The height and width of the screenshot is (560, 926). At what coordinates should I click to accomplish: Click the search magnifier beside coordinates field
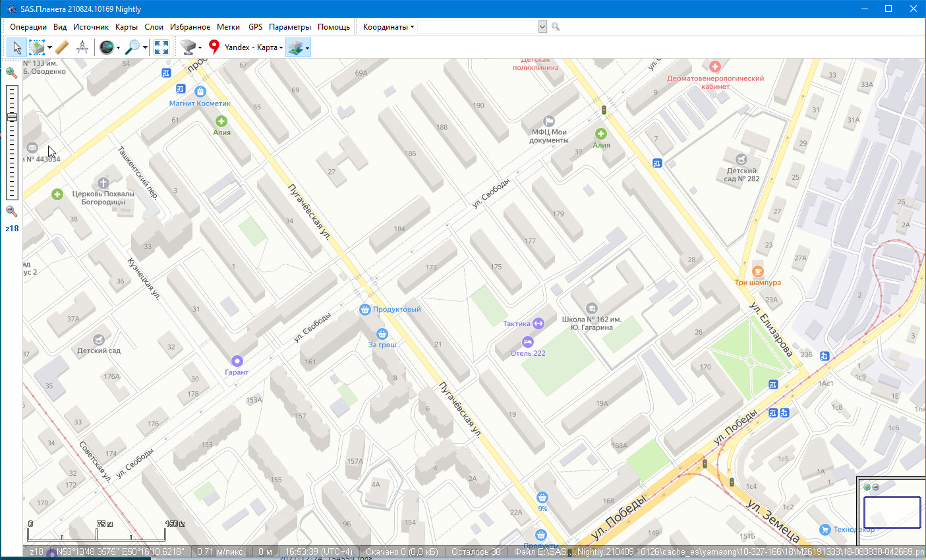tap(556, 27)
